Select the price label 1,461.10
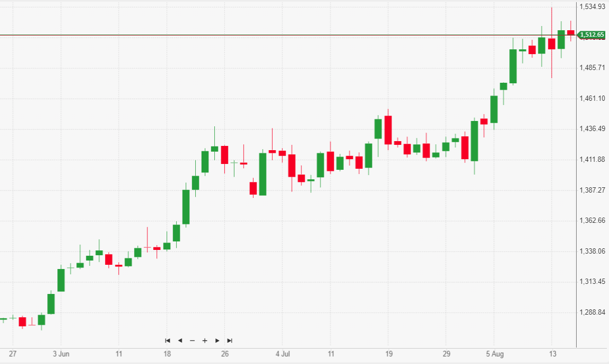The height and width of the screenshot is (364, 609). [593, 98]
